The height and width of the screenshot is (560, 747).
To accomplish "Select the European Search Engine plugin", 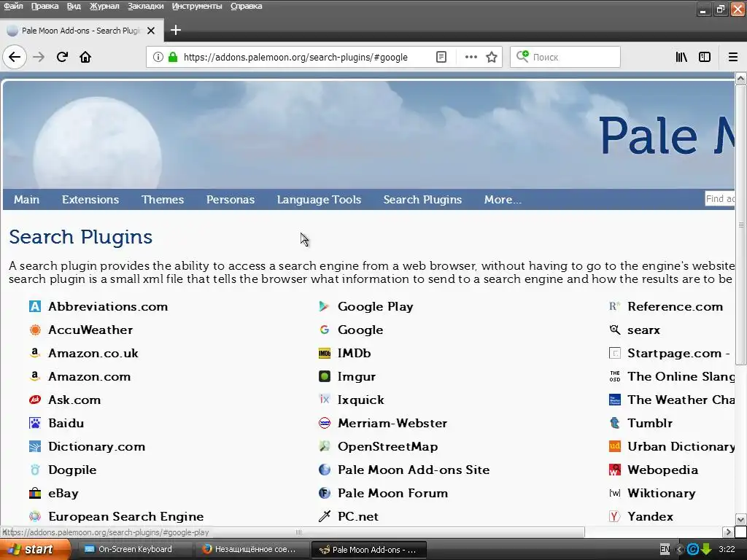I will tap(125, 517).
